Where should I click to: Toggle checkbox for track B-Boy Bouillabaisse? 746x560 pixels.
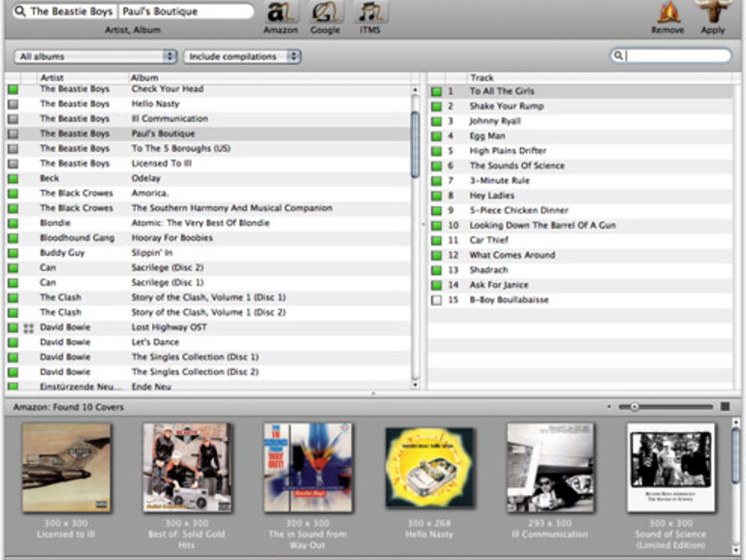coord(437,300)
